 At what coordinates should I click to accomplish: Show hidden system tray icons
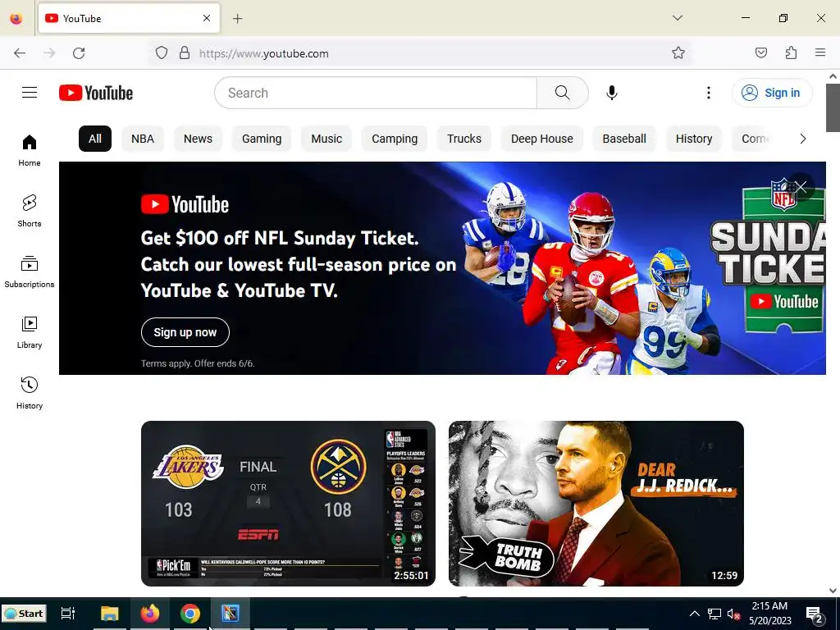[694, 614]
